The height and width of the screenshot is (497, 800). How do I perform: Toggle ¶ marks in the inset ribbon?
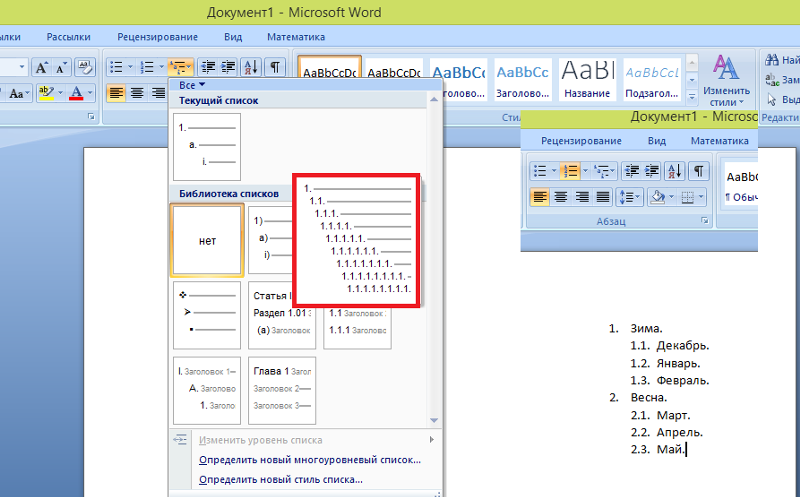(698, 171)
